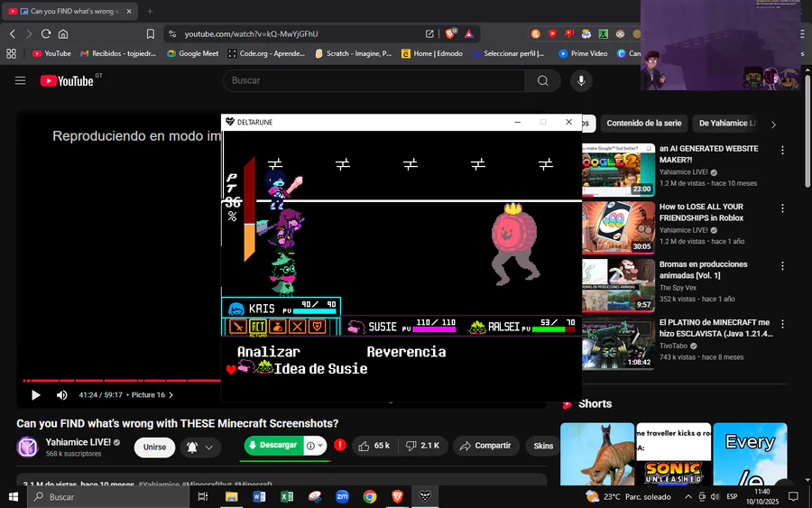Like the video showing 65 k
This screenshot has height=508, width=812.
(x=375, y=446)
